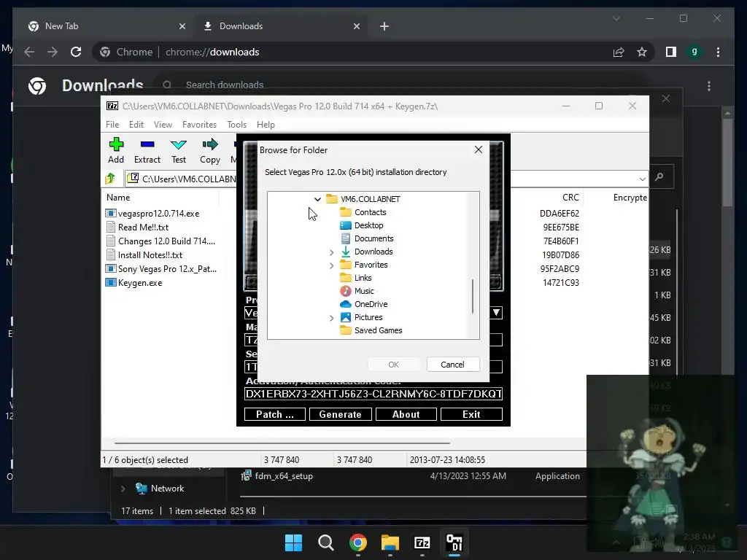This screenshot has height=560, width=747.
Task: Click Cancel in Browse for Folder
Action: [452, 365]
